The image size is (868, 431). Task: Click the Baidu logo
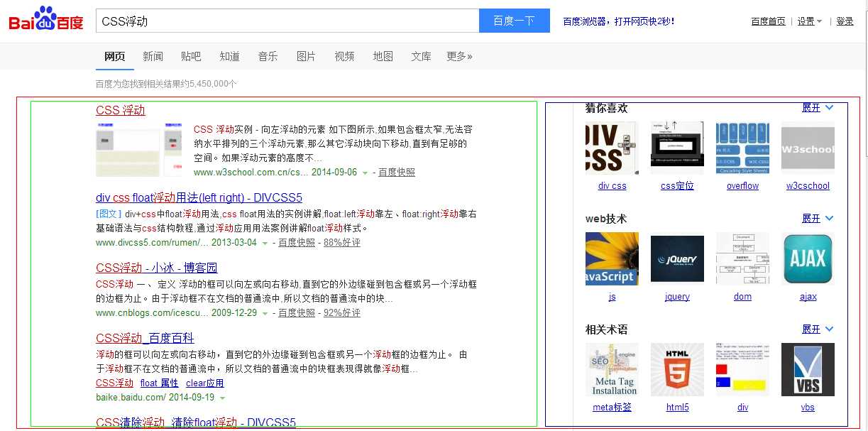[45, 19]
